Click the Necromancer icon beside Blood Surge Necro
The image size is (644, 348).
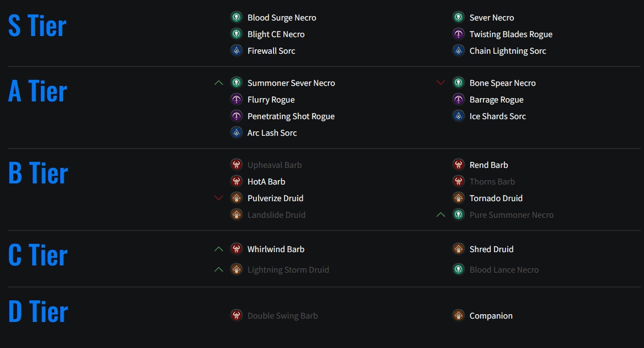click(236, 17)
